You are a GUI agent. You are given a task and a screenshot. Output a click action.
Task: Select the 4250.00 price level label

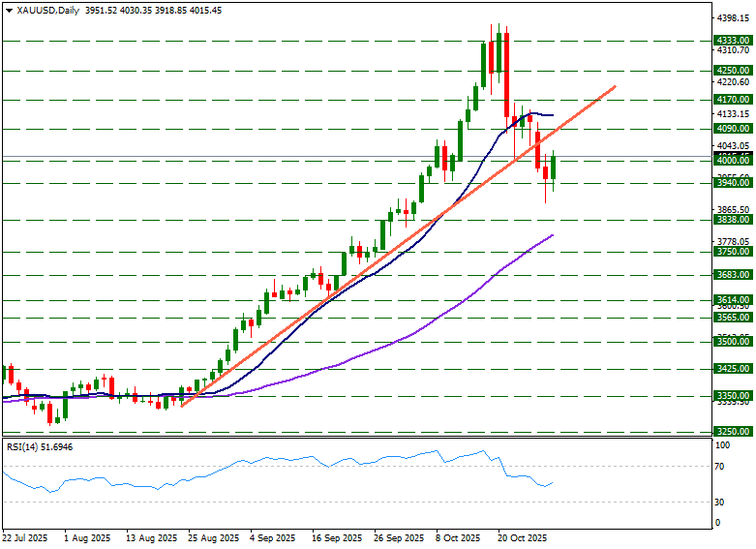pyautogui.click(x=732, y=71)
